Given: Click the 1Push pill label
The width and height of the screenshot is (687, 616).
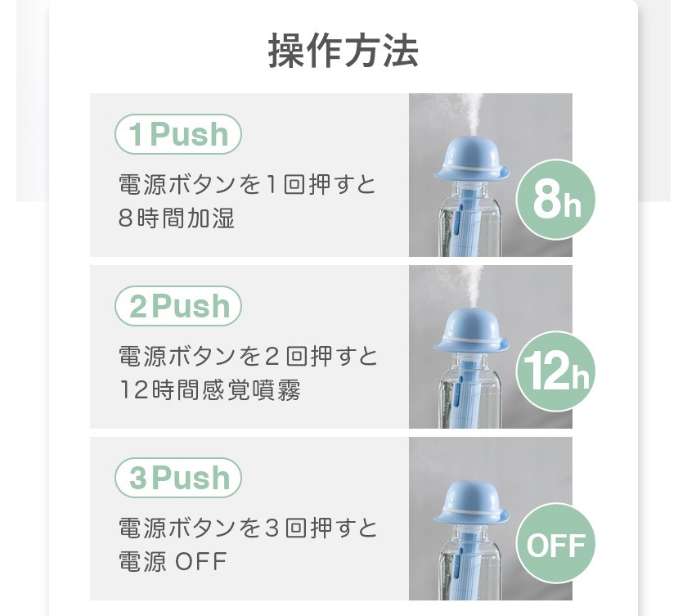Looking at the screenshot, I should pyautogui.click(x=178, y=134).
